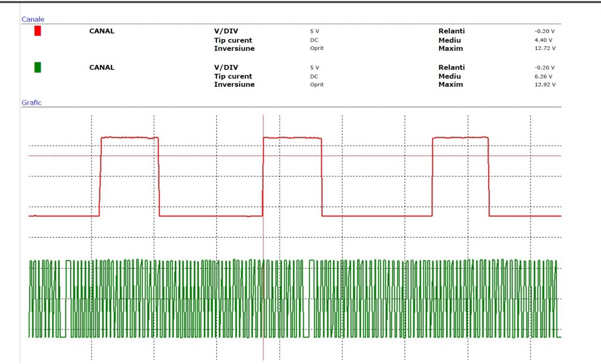Viewport: 601px width, 364px height.
Task: Click the green channel 5 V value
Action: (315, 68)
